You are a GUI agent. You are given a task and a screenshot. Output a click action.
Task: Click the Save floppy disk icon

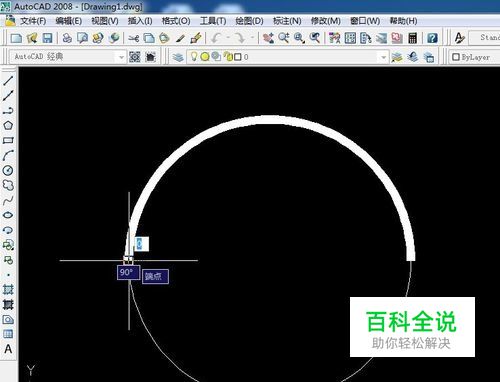[x=47, y=38]
